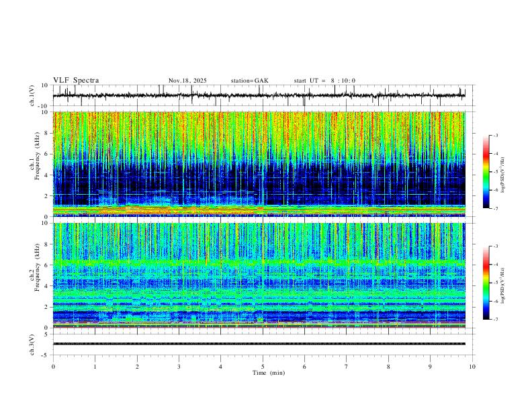Click the 'start UT = 8 :10: 0' label

coord(324,81)
